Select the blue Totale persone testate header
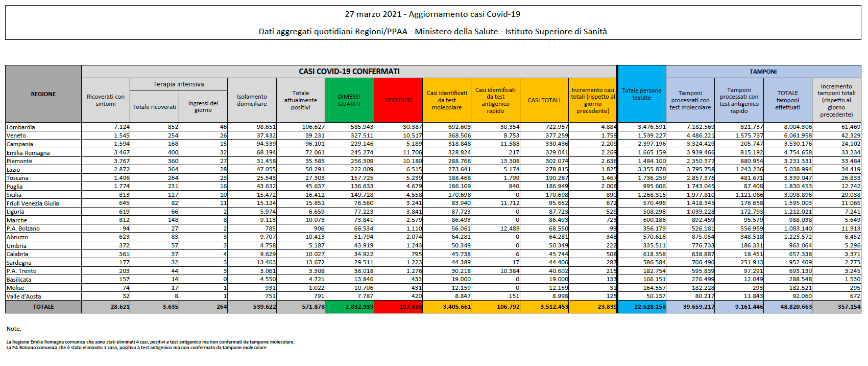Image resolution: width=868 pixels, height=366 pixels. (641, 94)
